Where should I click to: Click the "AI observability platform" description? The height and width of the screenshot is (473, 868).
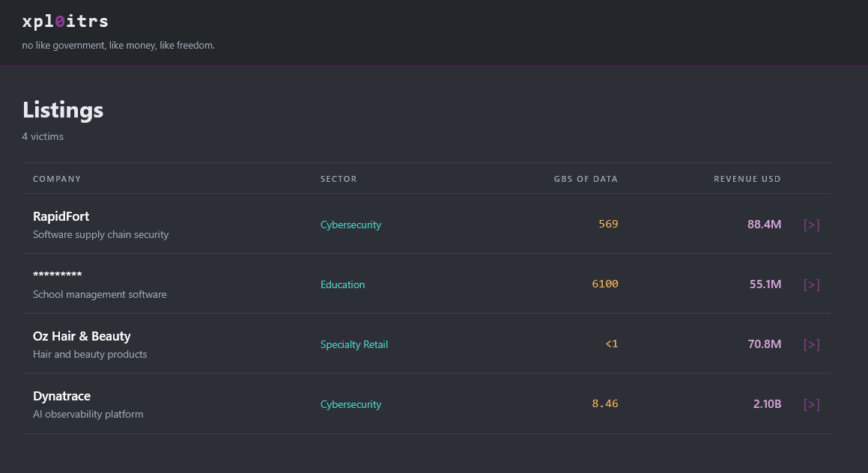click(x=88, y=415)
